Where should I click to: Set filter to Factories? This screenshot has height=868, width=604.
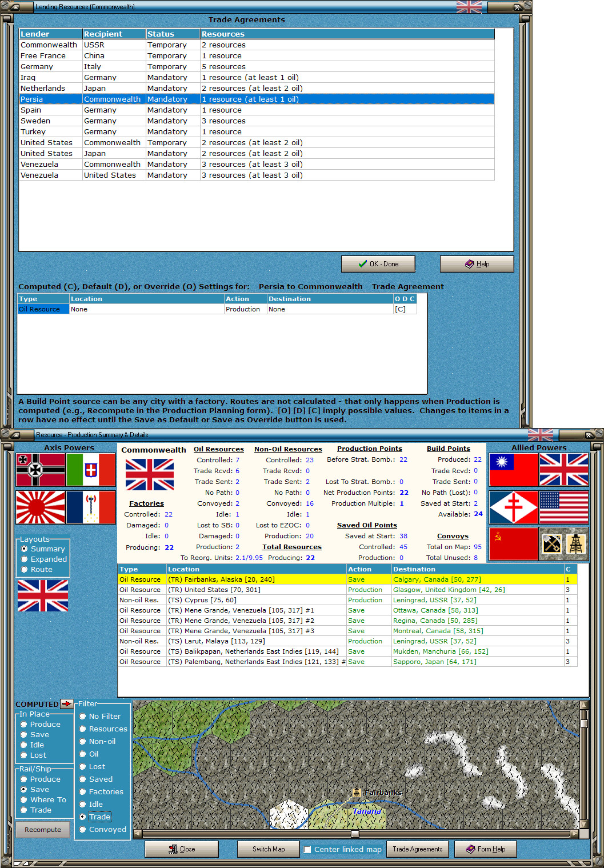101,791
